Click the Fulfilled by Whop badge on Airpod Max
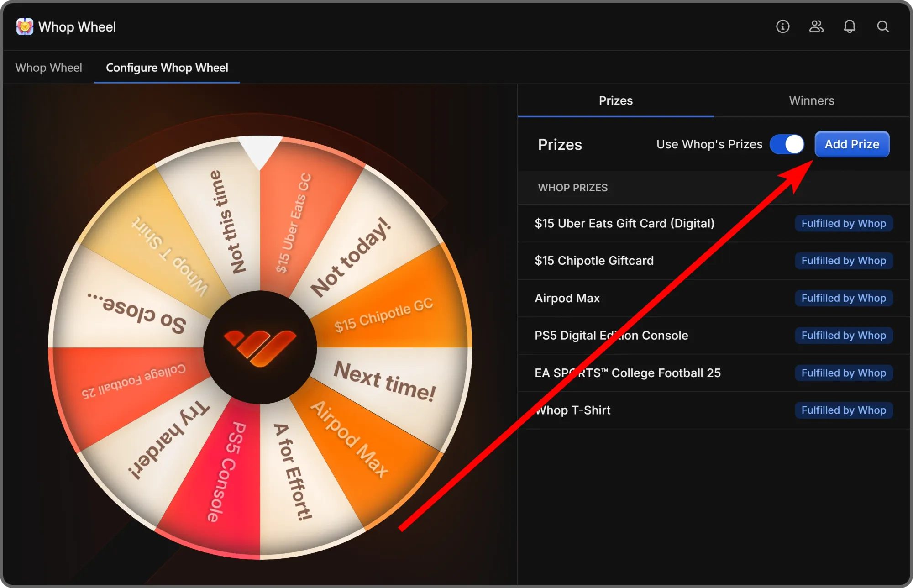This screenshot has height=588, width=913. pos(844,298)
